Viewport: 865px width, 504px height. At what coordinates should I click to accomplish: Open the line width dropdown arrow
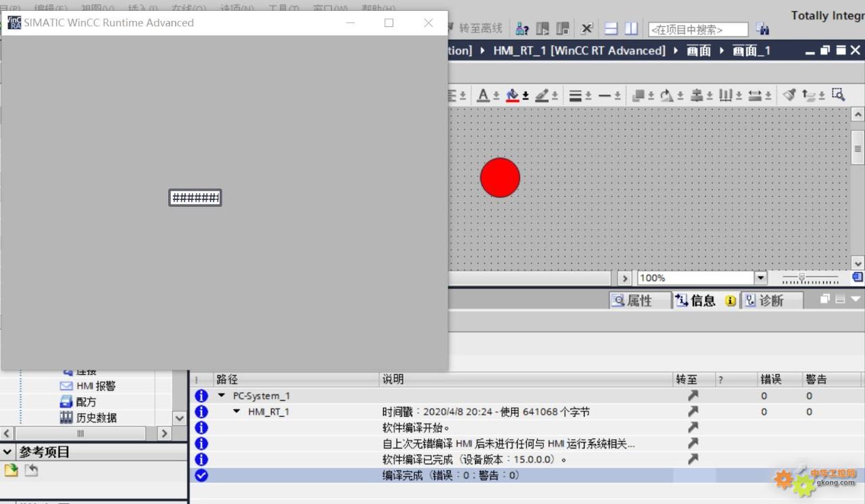coord(589,96)
